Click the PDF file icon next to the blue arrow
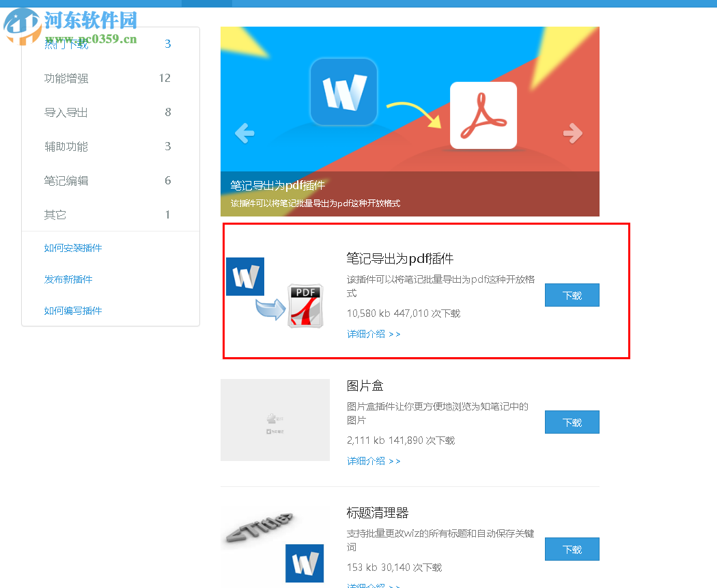 (x=304, y=305)
